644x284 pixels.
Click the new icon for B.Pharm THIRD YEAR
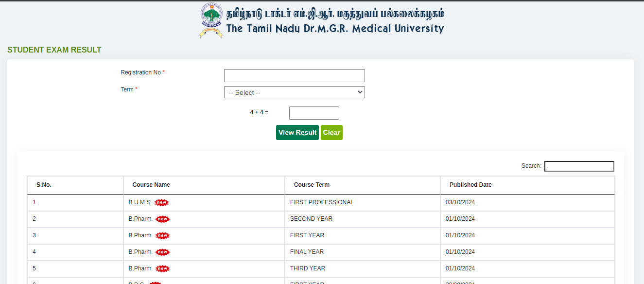(x=163, y=268)
